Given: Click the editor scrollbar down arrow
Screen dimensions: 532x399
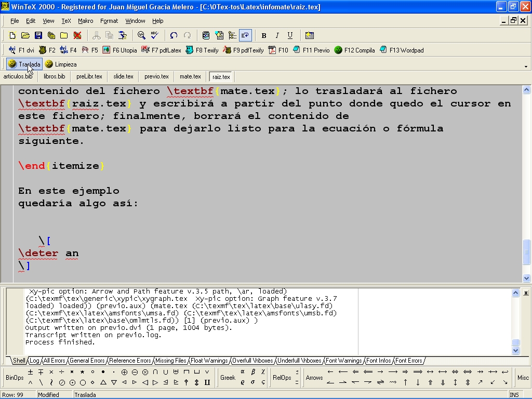Looking at the screenshot, I should [526, 278].
